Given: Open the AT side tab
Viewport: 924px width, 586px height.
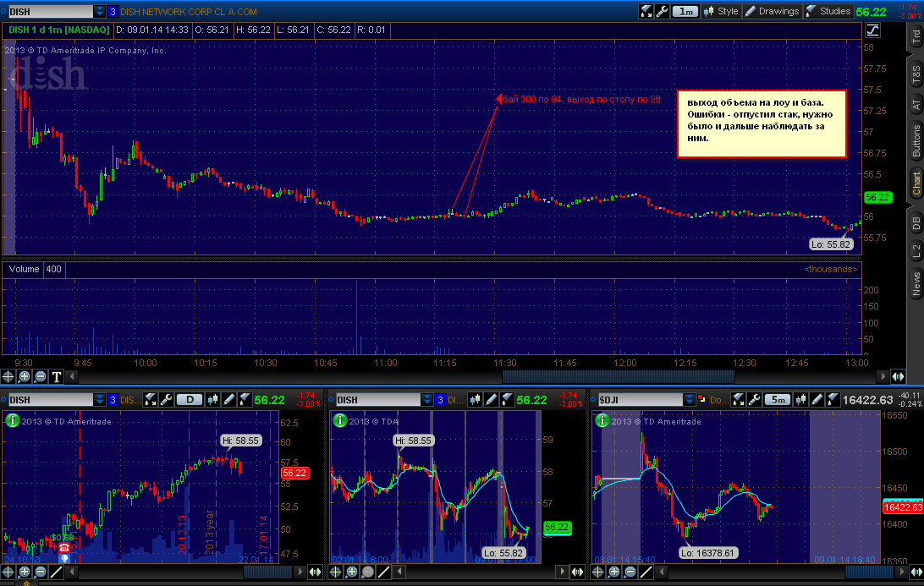Looking at the screenshot, I should (916, 106).
